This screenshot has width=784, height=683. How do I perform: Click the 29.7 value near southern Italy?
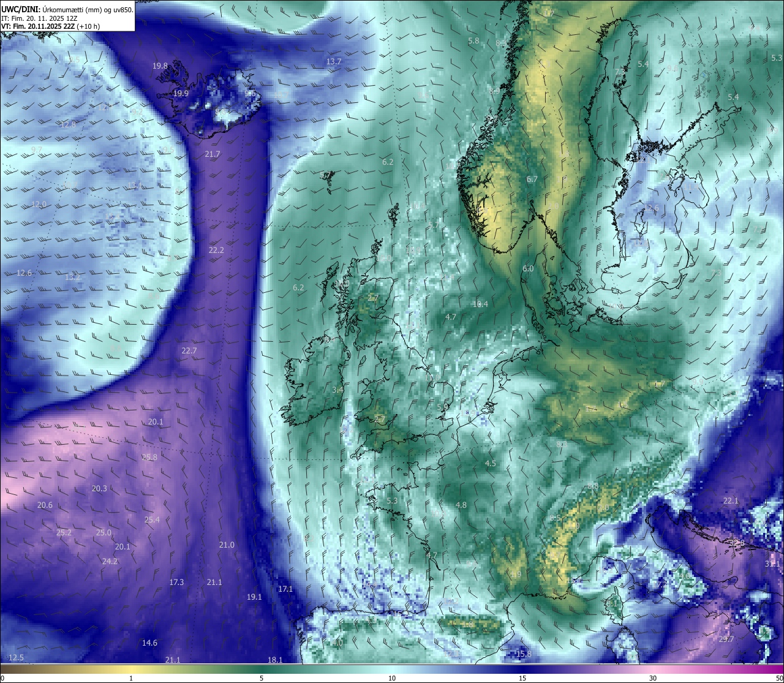(726, 640)
